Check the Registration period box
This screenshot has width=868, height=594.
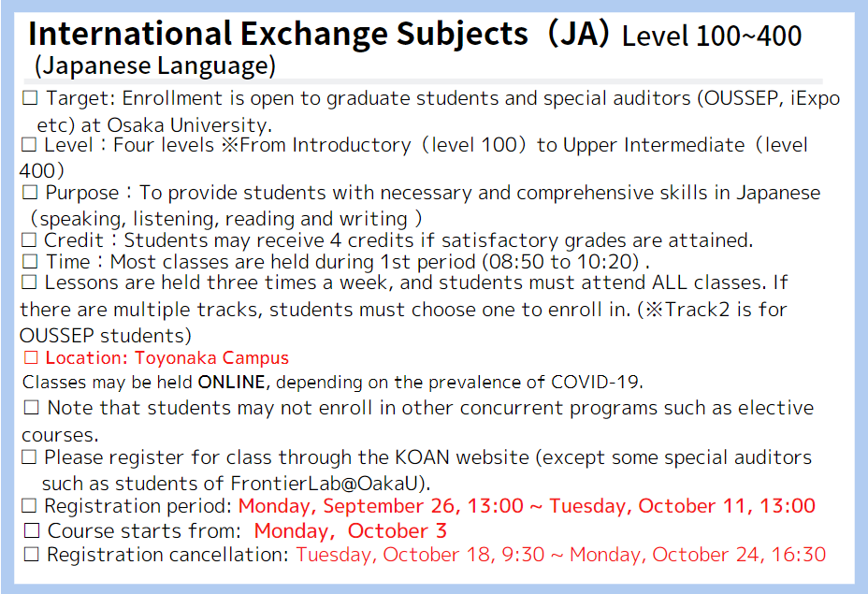point(29,506)
